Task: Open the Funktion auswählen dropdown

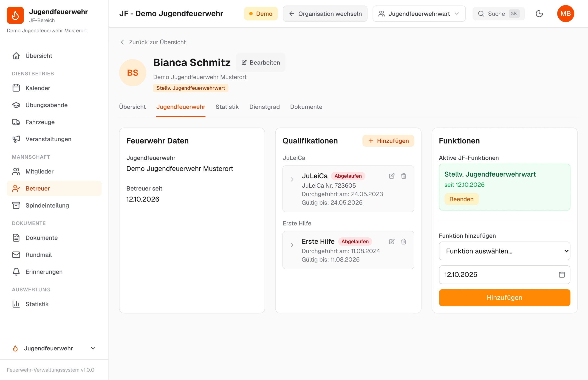Action: click(504, 251)
